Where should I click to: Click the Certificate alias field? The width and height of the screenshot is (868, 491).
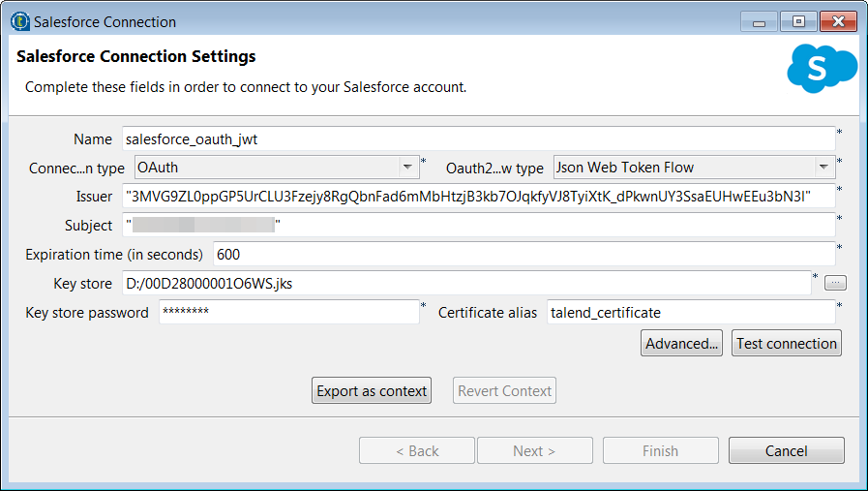click(x=690, y=313)
